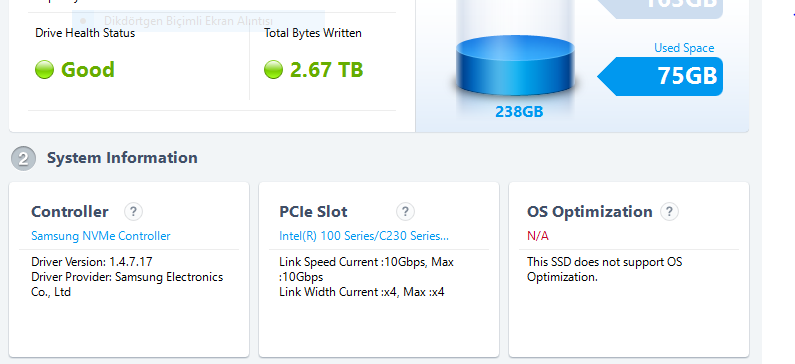This screenshot has width=795, height=364.
Task: Click the green Drive Health status indicator
Action: [44, 69]
